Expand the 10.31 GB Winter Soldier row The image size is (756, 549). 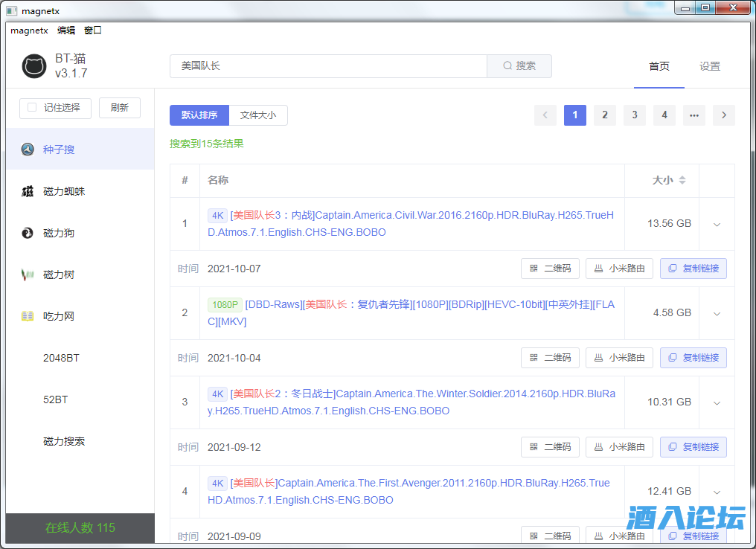(x=717, y=402)
